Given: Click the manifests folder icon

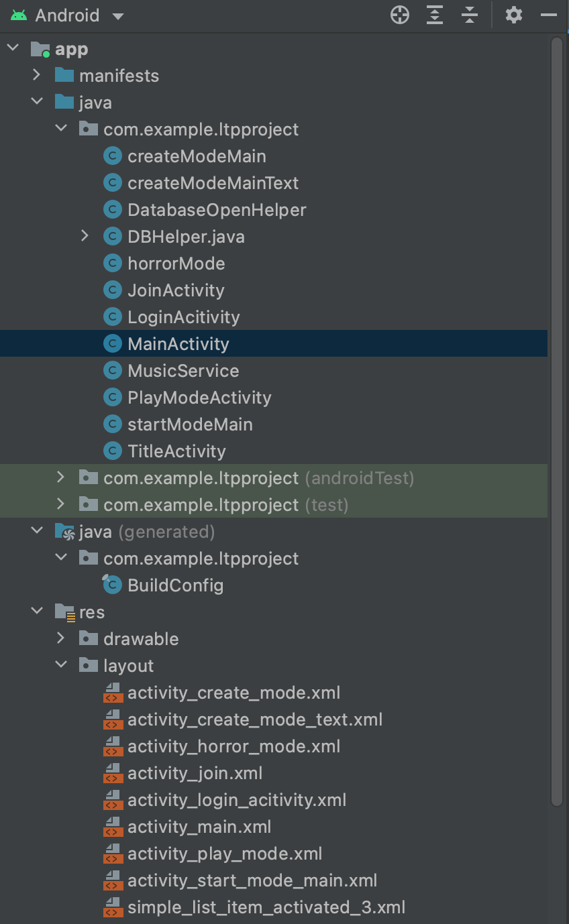Looking at the screenshot, I should [64, 75].
